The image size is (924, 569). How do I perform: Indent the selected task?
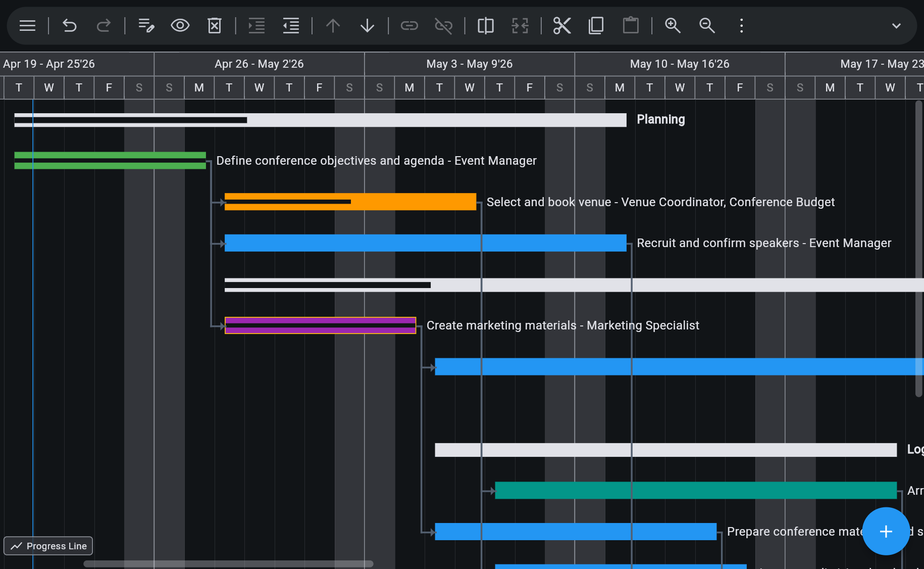[x=256, y=25]
